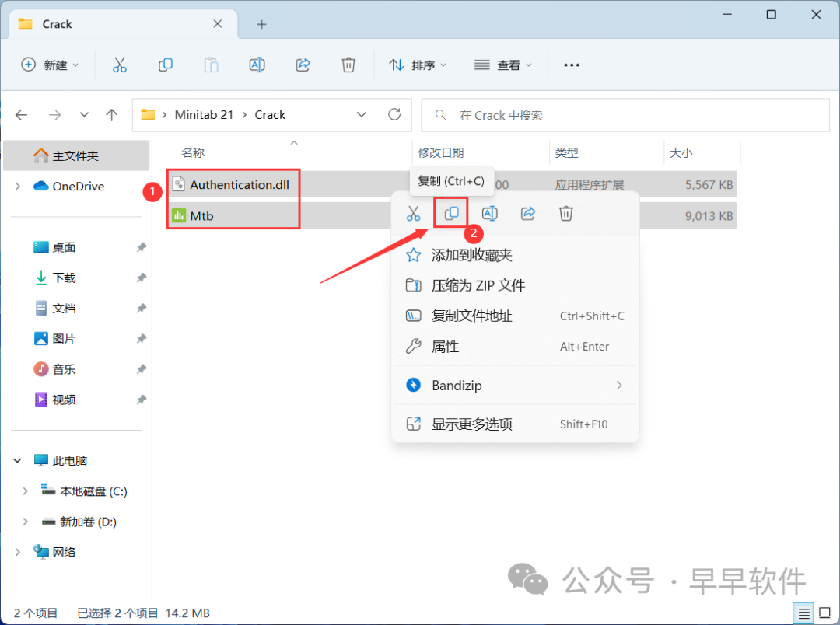Choose 属性 from the context menu
The image size is (840, 625).
coord(445,347)
